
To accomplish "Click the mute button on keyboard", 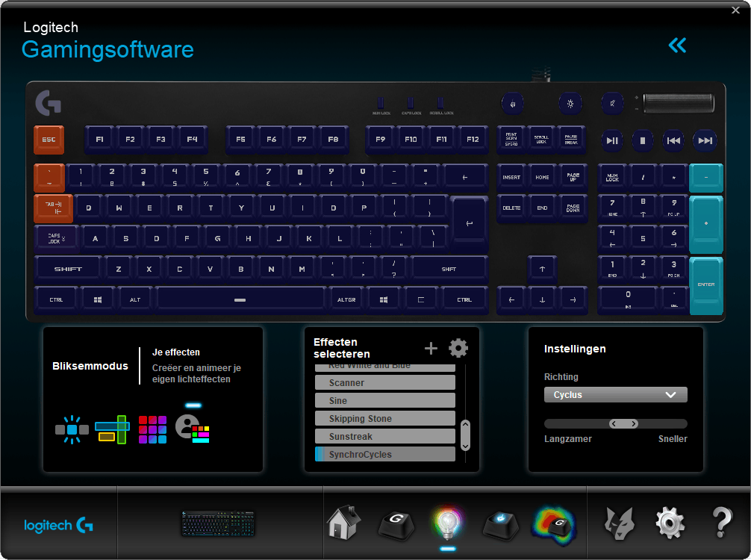I will coord(612,104).
